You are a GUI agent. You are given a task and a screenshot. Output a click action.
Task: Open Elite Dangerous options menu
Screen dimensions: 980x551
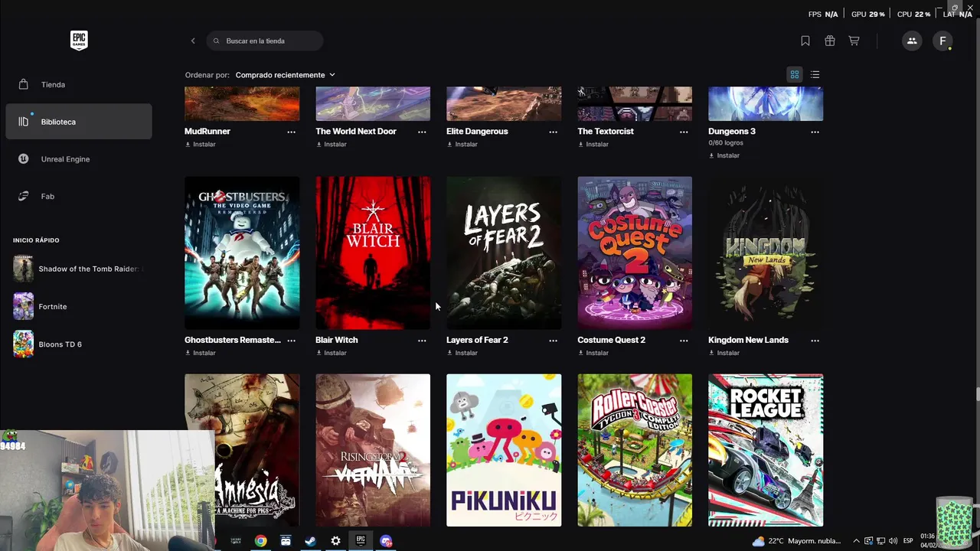[553, 132]
